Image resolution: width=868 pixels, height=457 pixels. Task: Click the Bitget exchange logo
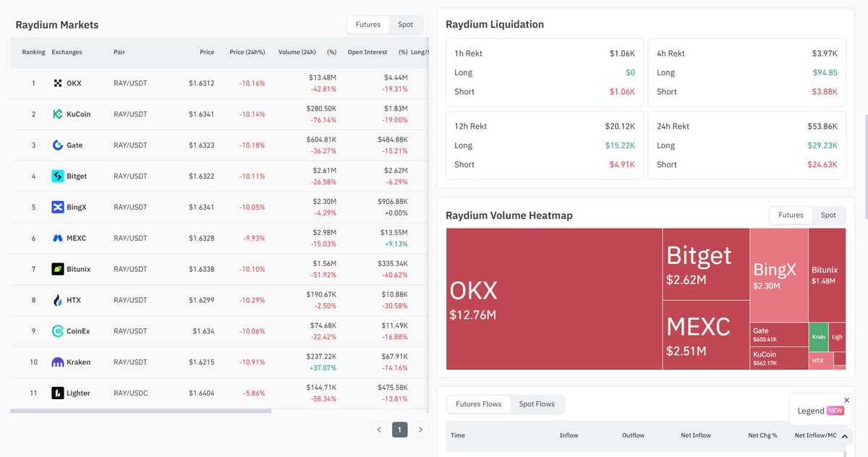click(x=58, y=176)
